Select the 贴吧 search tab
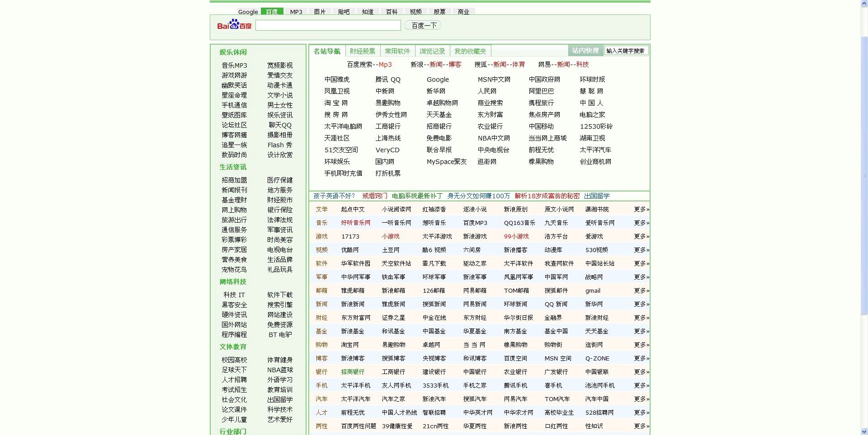868x435 pixels. [344, 12]
